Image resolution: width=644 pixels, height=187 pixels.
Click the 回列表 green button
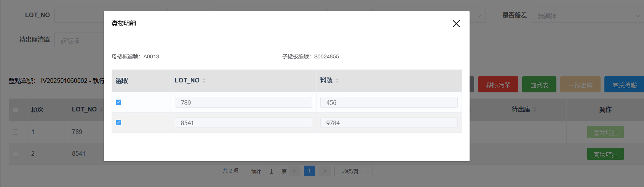[539, 85]
